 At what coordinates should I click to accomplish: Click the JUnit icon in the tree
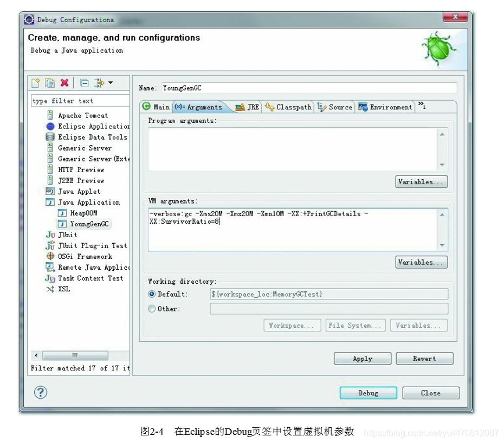50,235
